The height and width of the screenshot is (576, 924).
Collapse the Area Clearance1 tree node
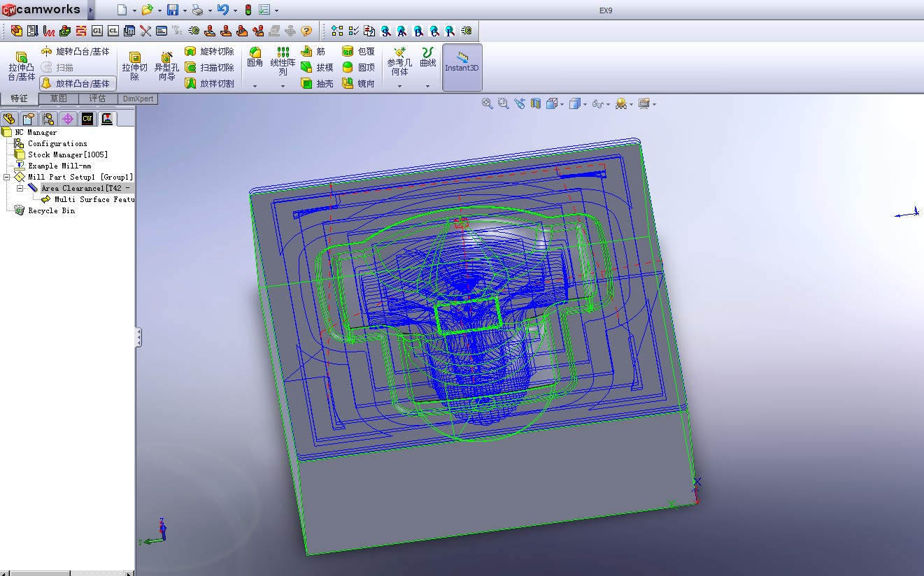click(20, 189)
